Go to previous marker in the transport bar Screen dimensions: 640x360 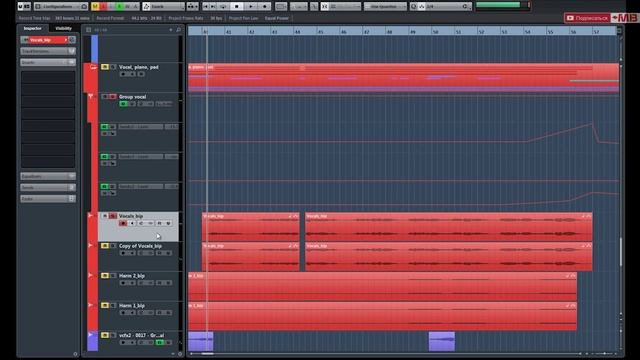(206, 6)
